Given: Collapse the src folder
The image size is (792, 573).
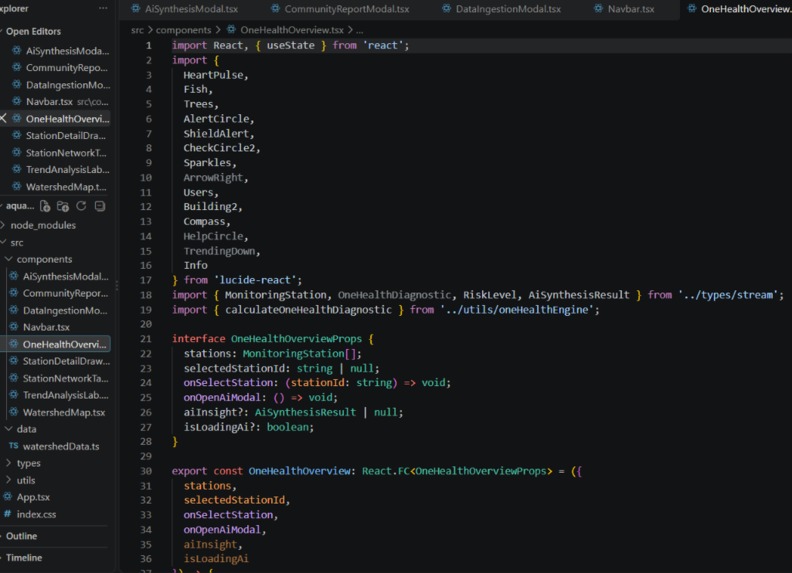Looking at the screenshot, I should [17, 243].
